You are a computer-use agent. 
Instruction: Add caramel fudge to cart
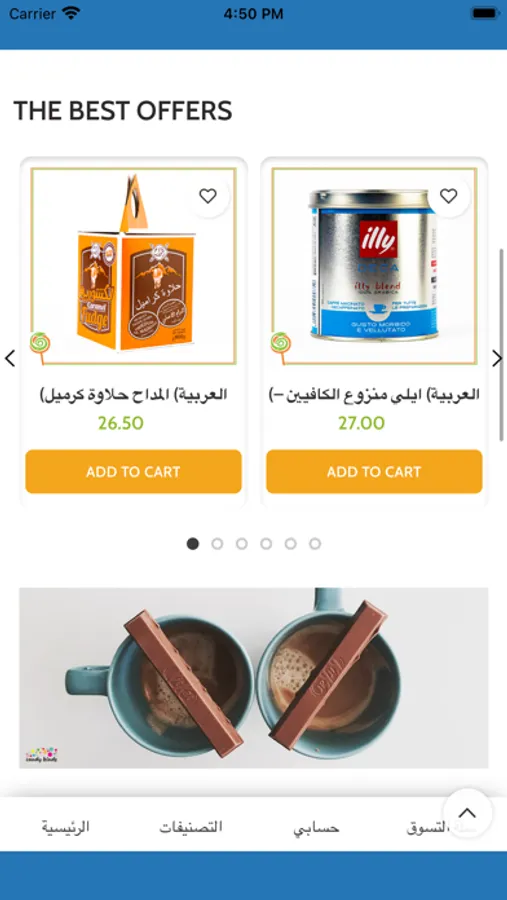tap(133, 472)
